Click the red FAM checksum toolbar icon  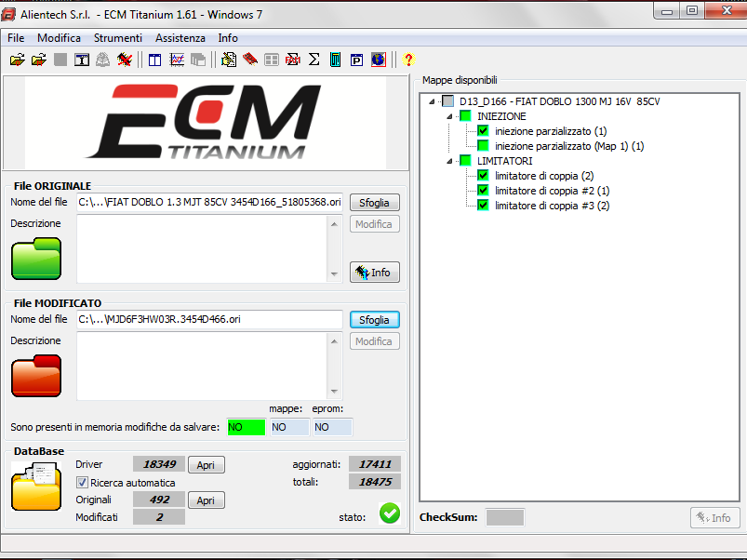tap(292, 60)
